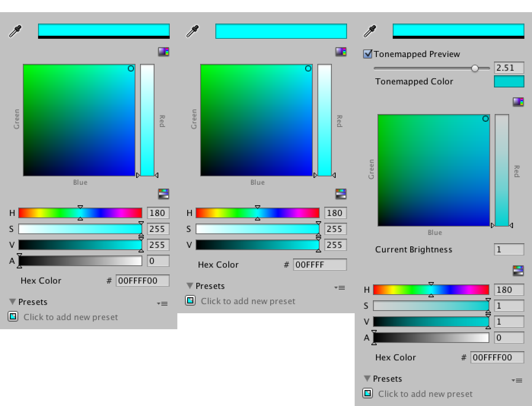This screenshot has height=406, width=532.
Task: Focus the V value field in HDR panel
Action: [x=509, y=322]
